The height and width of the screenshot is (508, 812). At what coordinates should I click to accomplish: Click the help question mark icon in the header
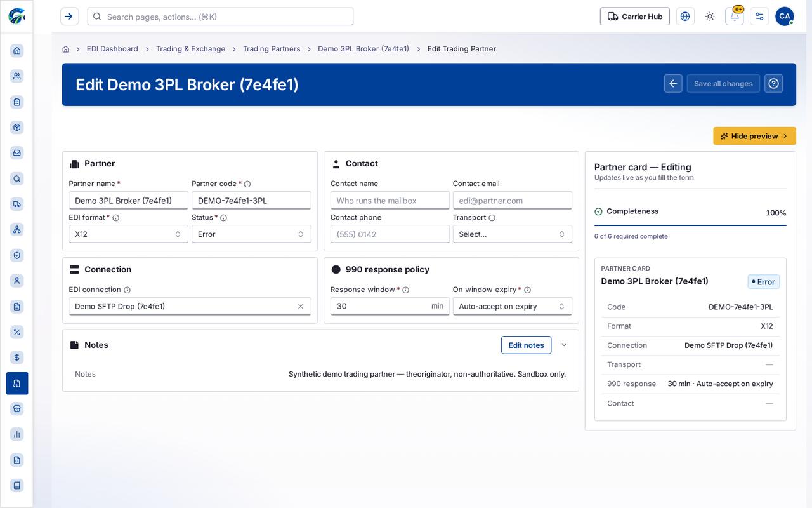pos(773,84)
